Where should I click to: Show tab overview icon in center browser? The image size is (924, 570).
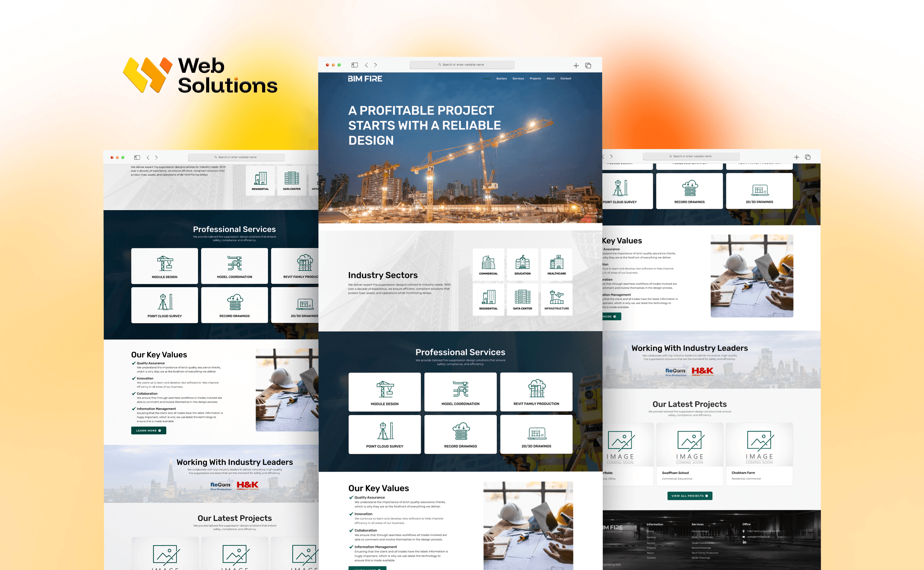click(588, 65)
